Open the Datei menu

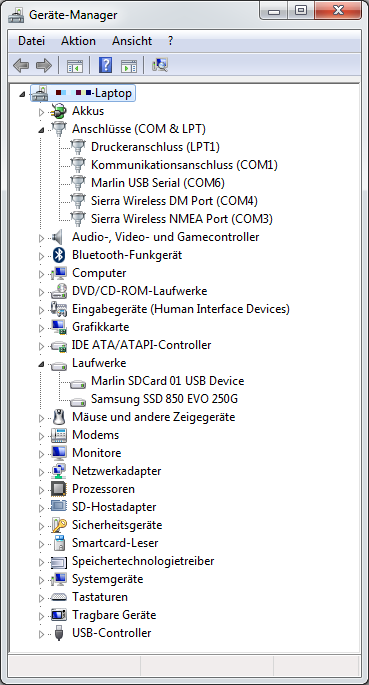tap(31, 41)
